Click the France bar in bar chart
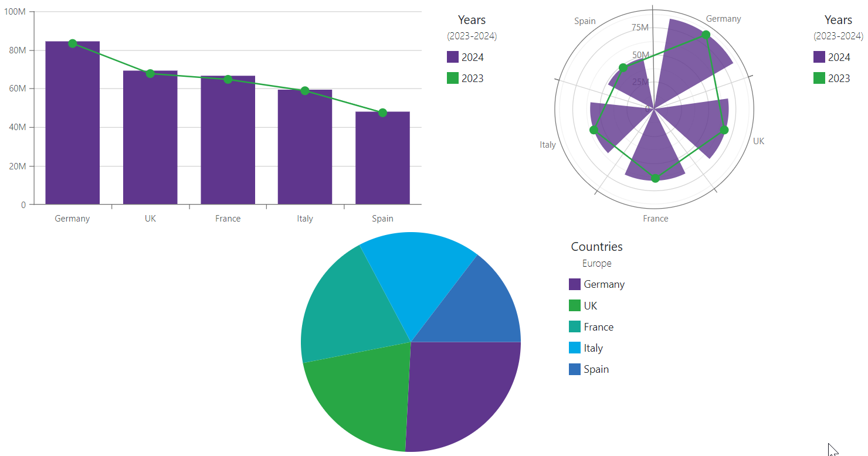868x456 pixels. [x=228, y=140]
